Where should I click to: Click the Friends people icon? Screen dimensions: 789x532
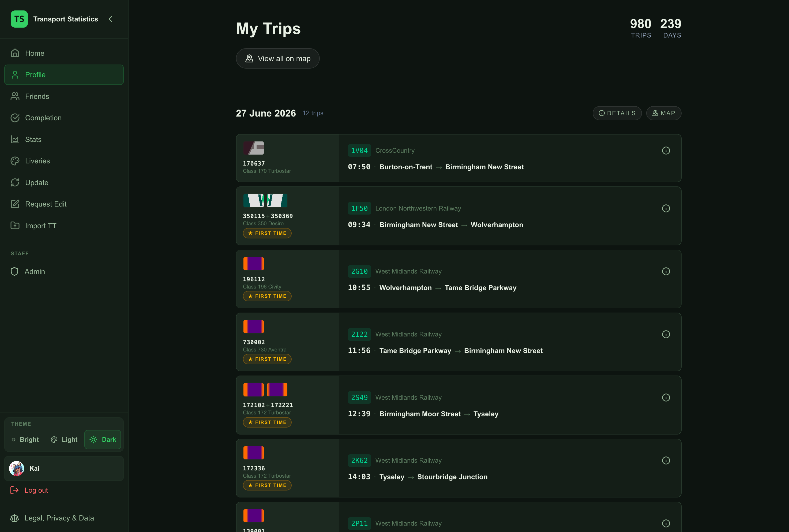15,96
